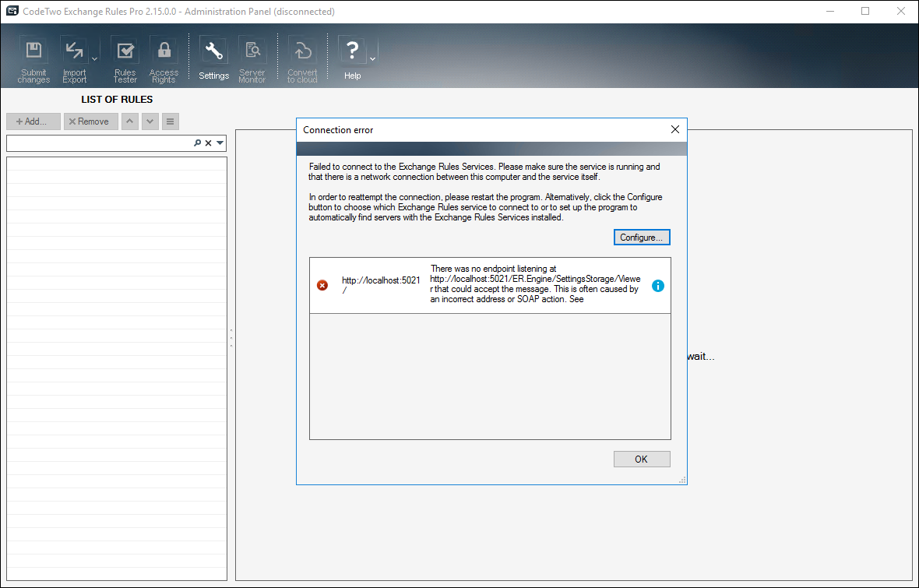
Task: Open the Server Monitor
Action: [252, 59]
